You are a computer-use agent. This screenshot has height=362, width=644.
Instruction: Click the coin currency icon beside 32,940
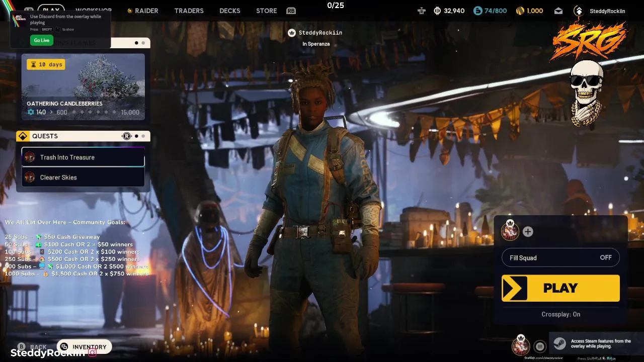(437, 11)
